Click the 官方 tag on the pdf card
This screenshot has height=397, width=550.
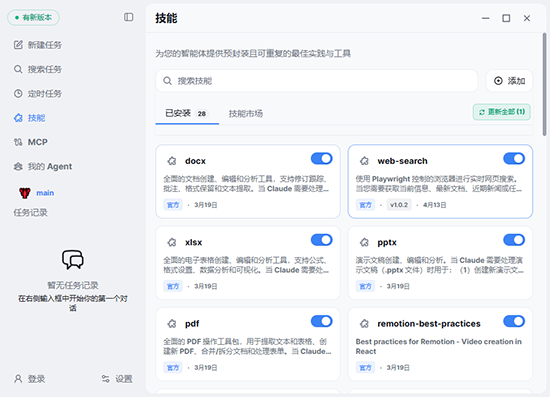pos(173,368)
